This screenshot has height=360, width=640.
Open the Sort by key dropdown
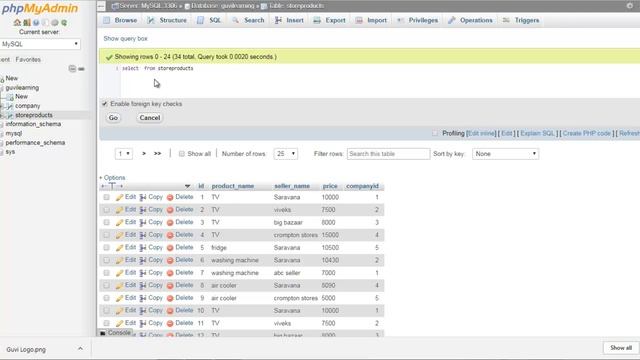[x=505, y=154]
